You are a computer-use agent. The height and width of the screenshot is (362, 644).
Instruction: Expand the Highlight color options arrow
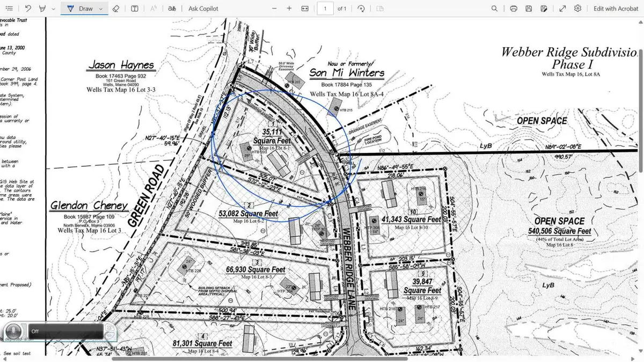pos(53,9)
